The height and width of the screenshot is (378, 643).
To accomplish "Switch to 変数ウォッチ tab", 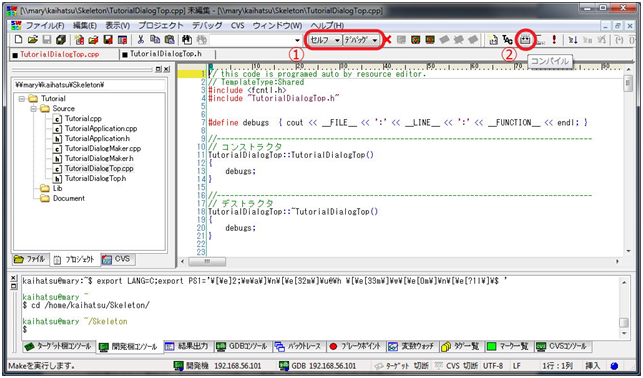I will coord(412,346).
